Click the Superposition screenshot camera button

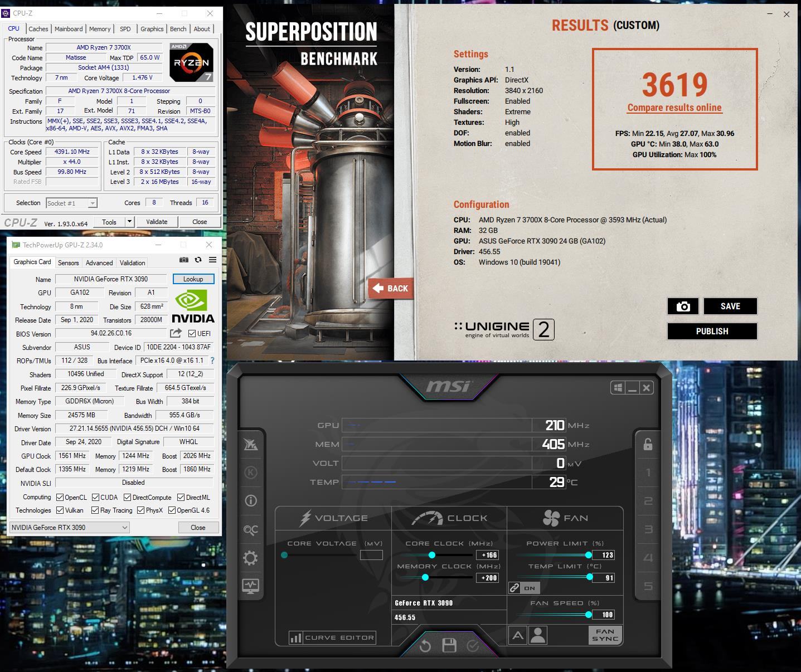(683, 306)
